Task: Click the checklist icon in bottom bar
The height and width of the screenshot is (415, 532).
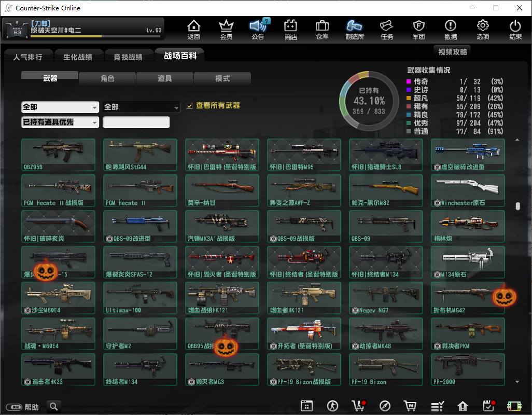Action: (437, 406)
